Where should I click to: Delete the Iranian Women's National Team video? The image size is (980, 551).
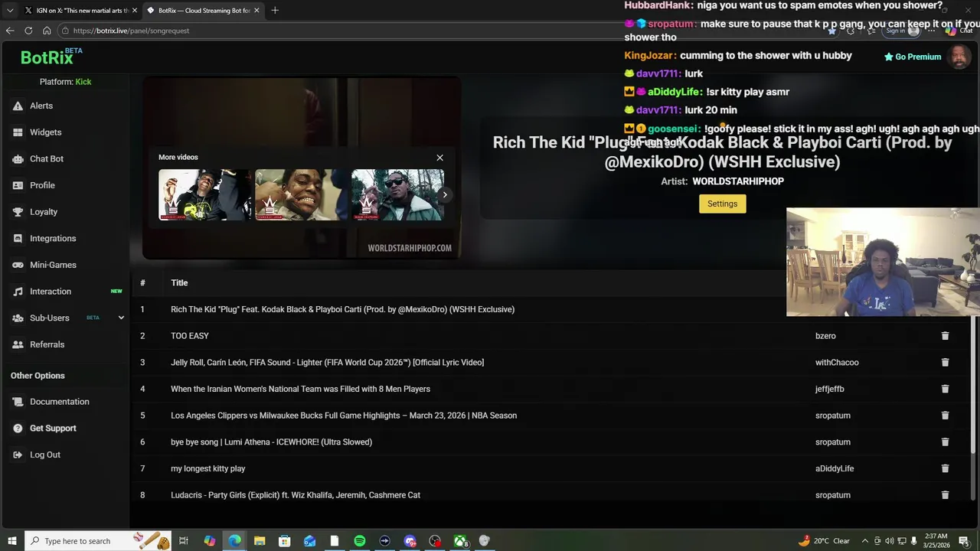(x=945, y=389)
